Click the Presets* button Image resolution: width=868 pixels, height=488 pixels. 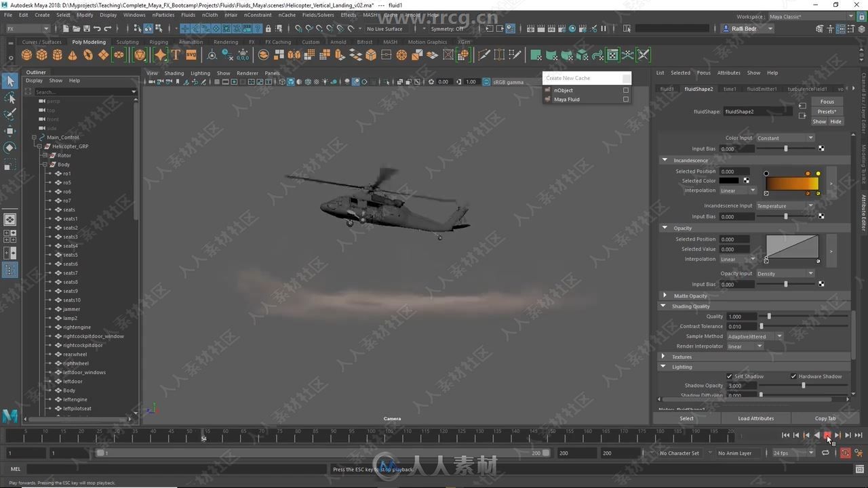click(x=827, y=111)
